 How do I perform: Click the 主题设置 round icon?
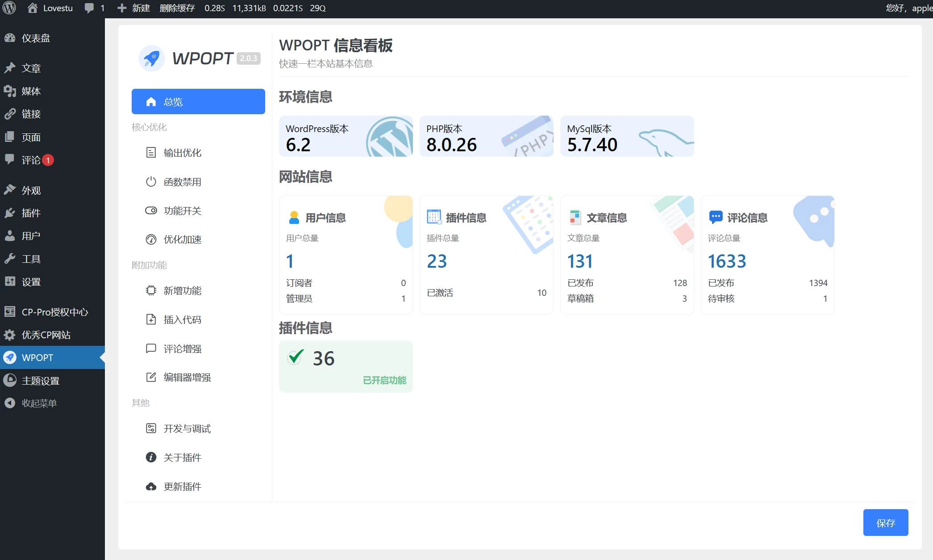click(x=10, y=381)
